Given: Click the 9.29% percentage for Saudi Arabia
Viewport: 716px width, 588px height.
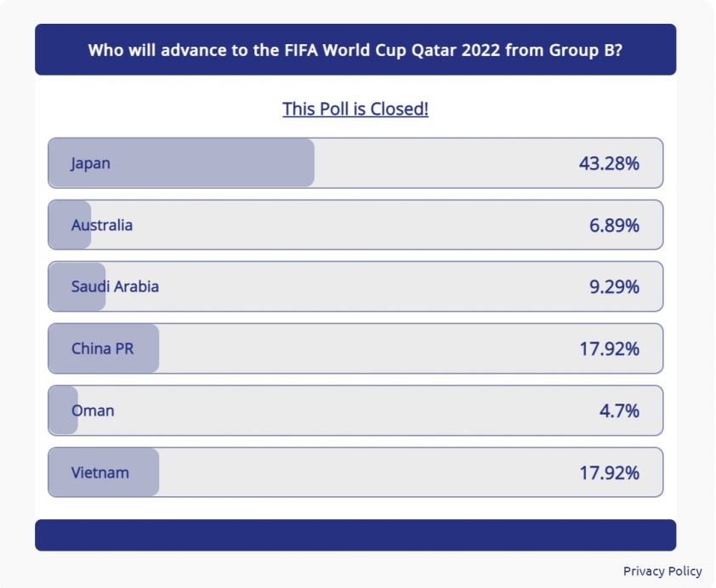Looking at the screenshot, I should click(614, 287).
